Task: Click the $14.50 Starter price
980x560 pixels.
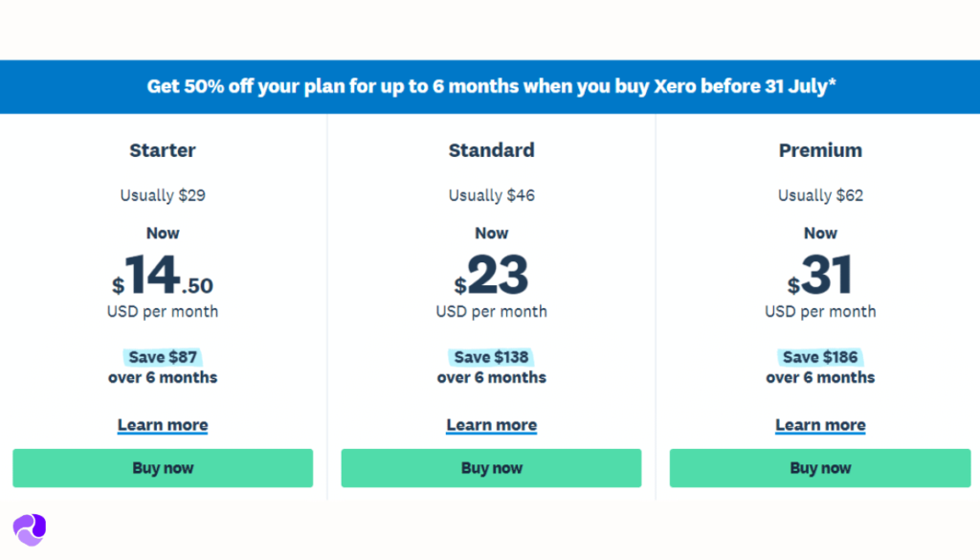Action: [x=162, y=277]
